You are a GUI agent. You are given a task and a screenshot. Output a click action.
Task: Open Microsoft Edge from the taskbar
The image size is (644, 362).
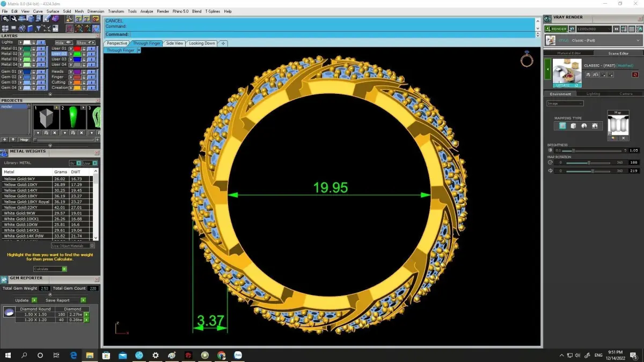[x=74, y=355]
